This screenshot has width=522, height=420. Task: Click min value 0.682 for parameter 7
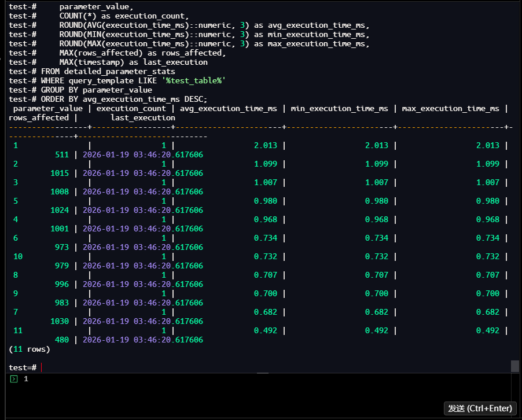377,312
